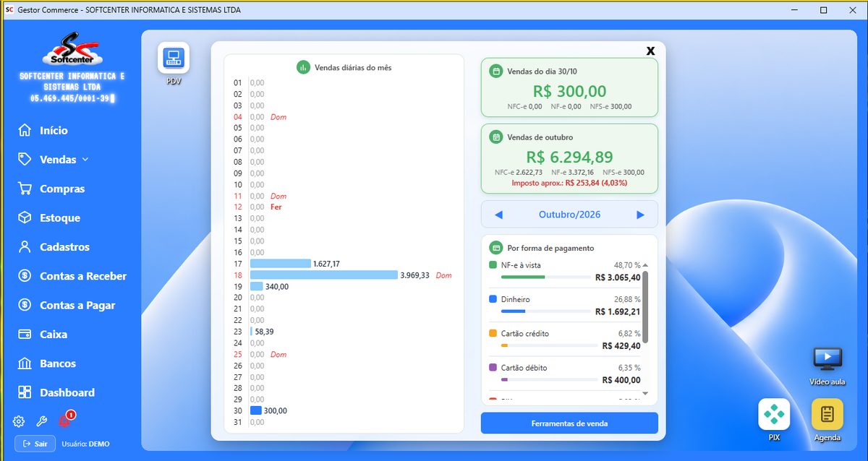
Task: Click the wrench tools icon in sidebar
Action: (41, 422)
